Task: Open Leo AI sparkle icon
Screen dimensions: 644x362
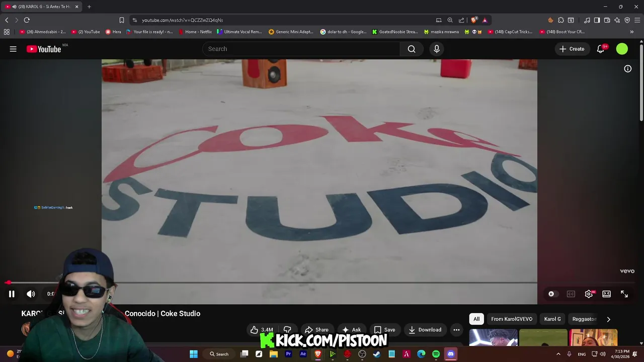Action: click(617, 20)
